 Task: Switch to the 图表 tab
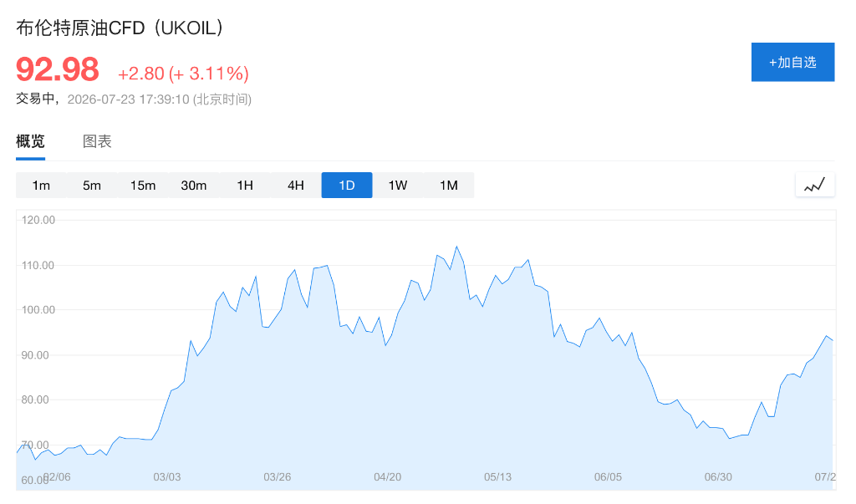97,141
